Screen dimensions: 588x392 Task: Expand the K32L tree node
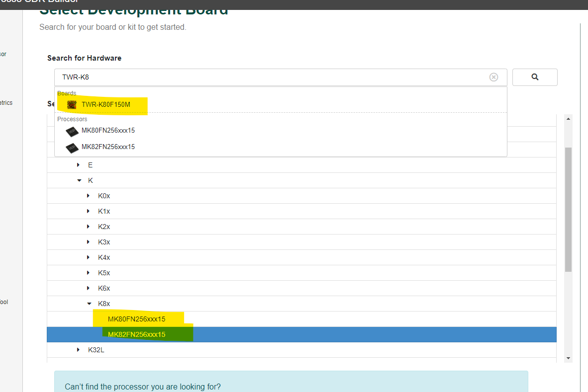click(78, 350)
